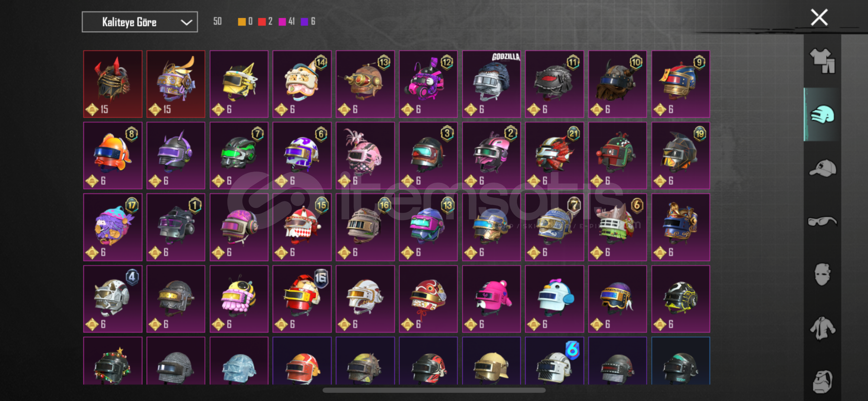This screenshot has height=401, width=868.
Task: Open the sunglasses eyewear category
Action: pos(822,222)
